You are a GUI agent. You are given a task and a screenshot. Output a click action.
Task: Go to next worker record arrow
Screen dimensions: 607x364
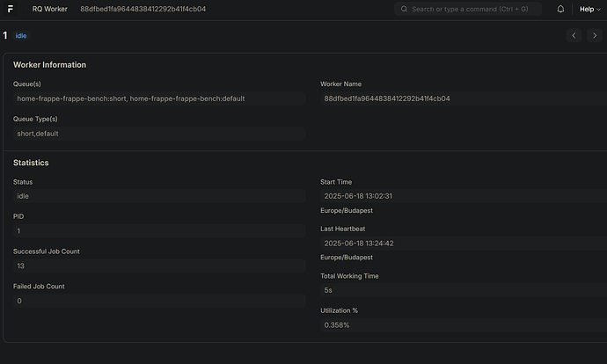click(x=596, y=36)
